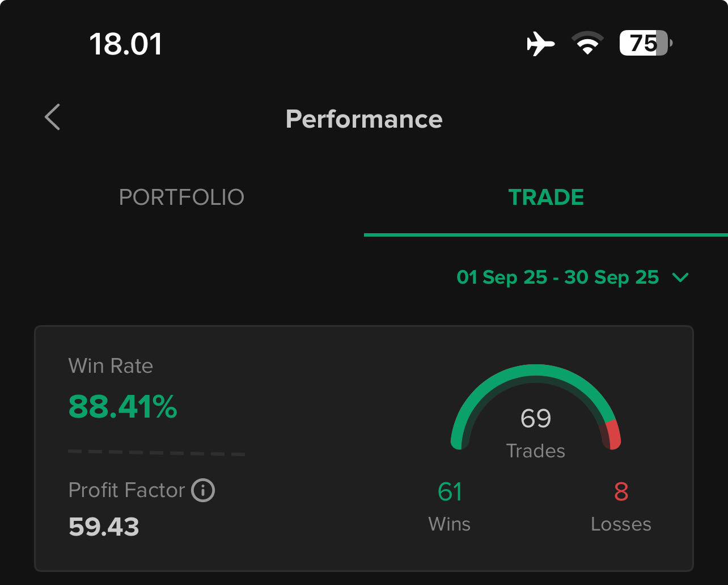Click the red losses gauge segment
This screenshot has width=728, height=585.
(x=612, y=435)
